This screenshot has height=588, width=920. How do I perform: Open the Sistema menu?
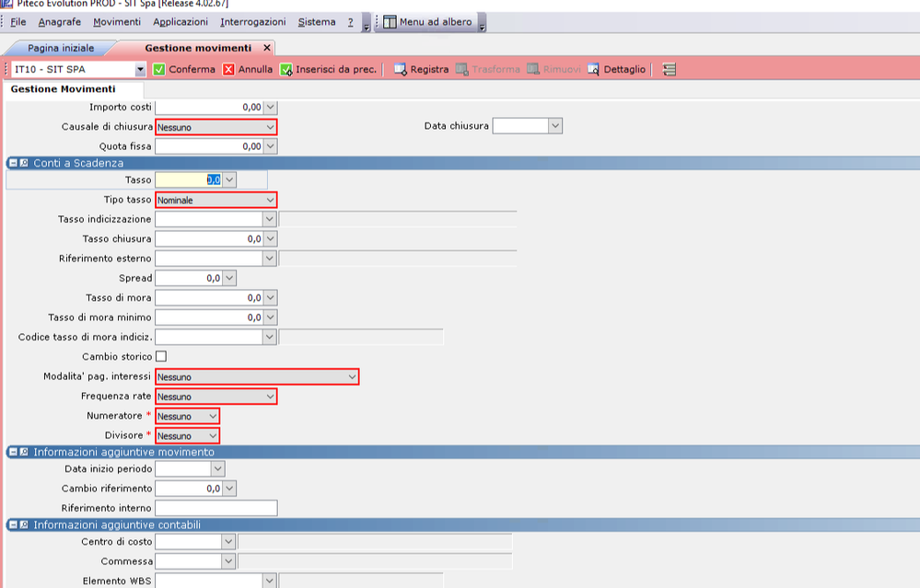(317, 22)
